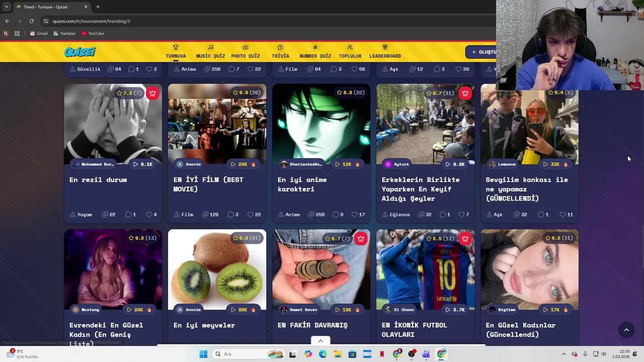Viewport: 644px width, 362px height.
Task: Open the Gmail bookmark
Action: (39, 34)
